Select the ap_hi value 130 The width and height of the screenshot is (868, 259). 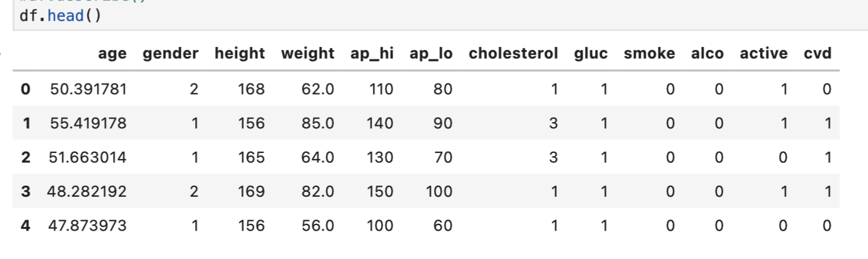tap(380, 157)
